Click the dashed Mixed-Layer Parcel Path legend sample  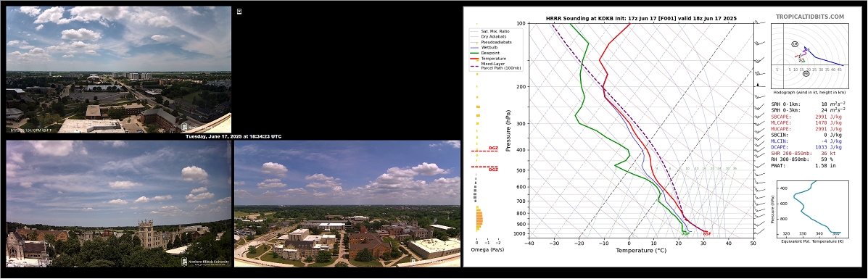point(474,65)
